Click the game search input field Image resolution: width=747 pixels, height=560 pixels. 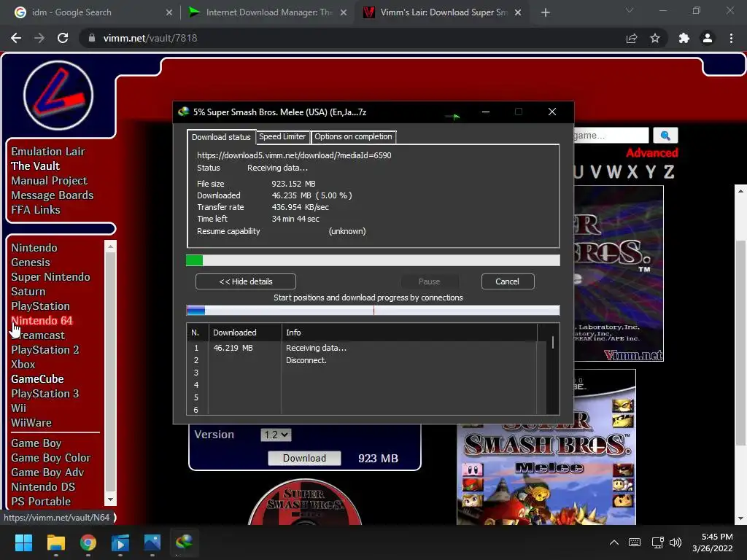click(x=612, y=136)
